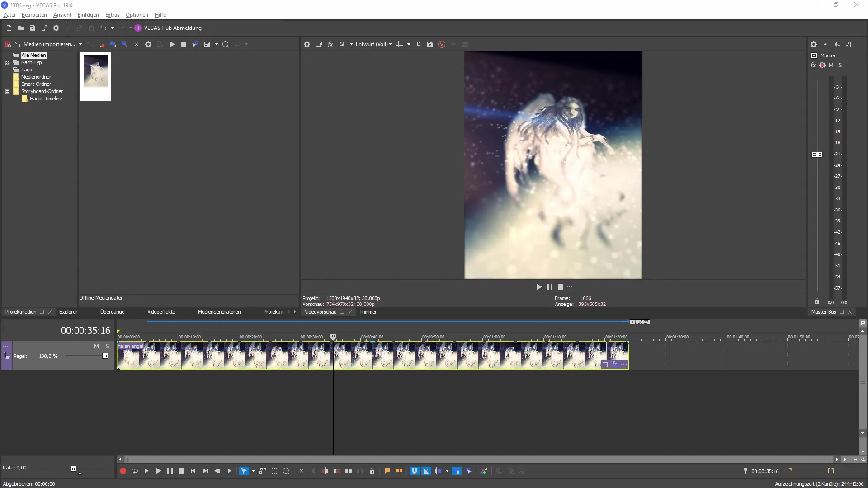Solo track 1 with S button
This screenshot has width=868, height=488.
tap(107, 346)
